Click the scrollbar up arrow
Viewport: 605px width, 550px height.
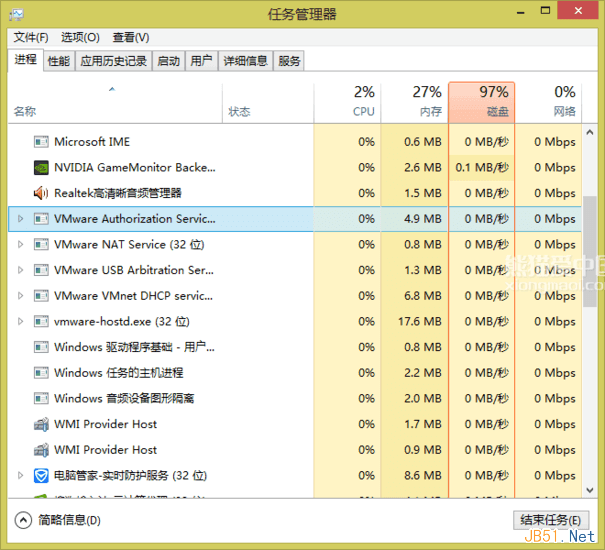(x=590, y=132)
